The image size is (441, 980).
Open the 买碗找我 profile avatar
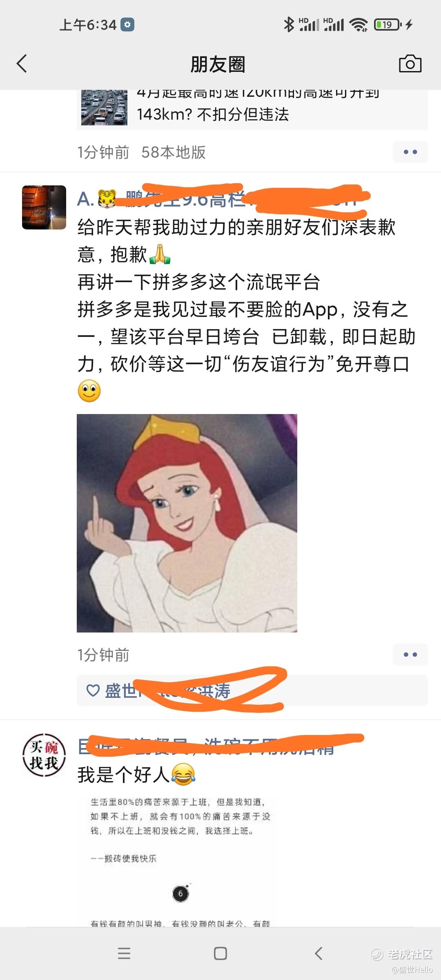(44, 755)
